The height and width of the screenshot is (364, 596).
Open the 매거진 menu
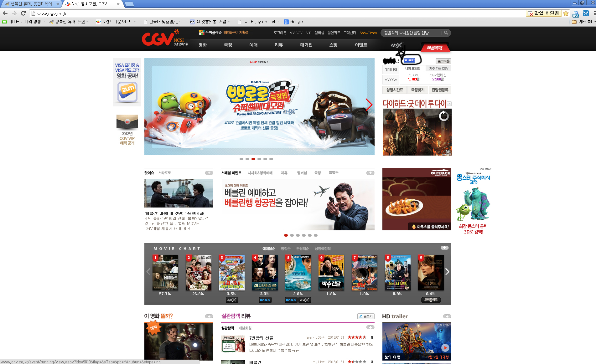coord(306,45)
